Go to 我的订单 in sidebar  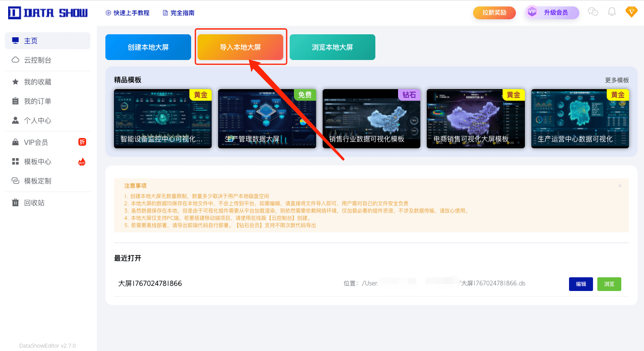point(38,101)
